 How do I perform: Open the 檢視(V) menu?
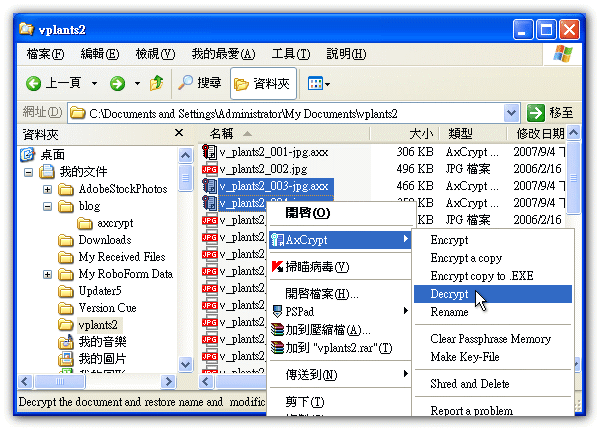click(x=155, y=54)
